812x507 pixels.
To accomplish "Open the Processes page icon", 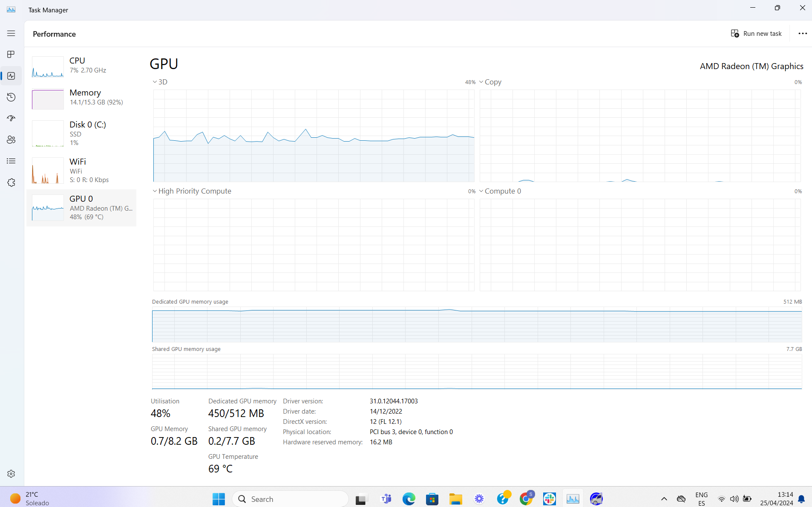I will [x=11, y=55].
